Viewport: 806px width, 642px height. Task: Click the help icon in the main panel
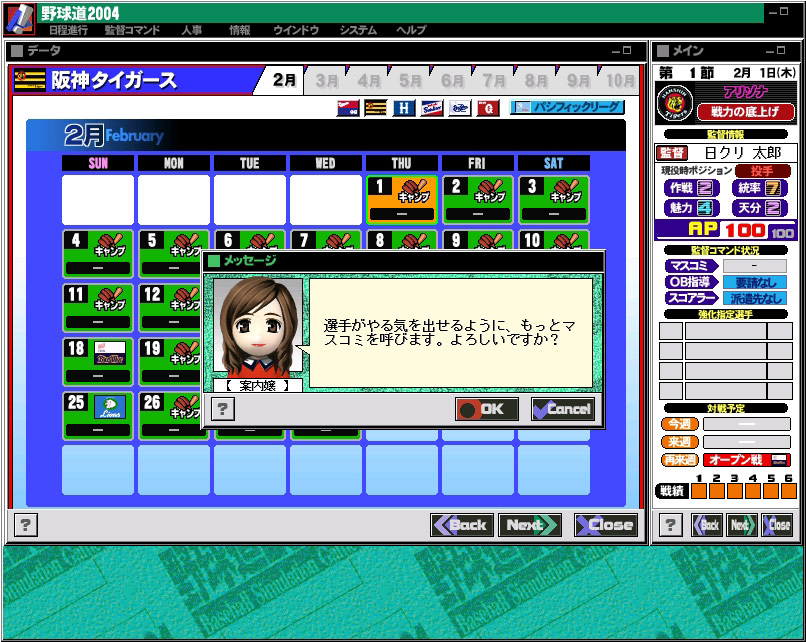click(x=670, y=525)
